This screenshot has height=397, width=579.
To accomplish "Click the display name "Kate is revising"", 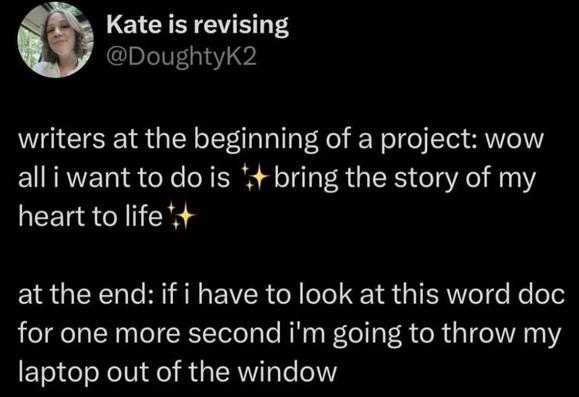I will tap(198, 25).
